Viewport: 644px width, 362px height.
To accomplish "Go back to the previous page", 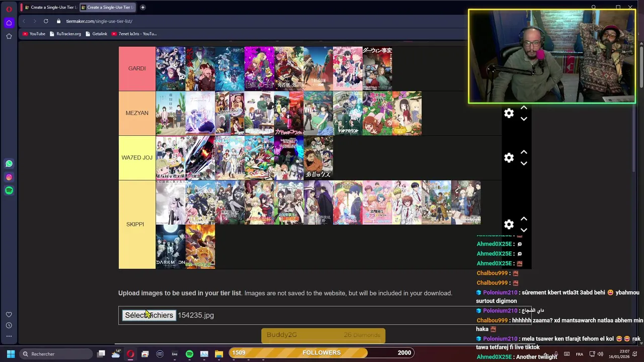I will click(24, 21).
